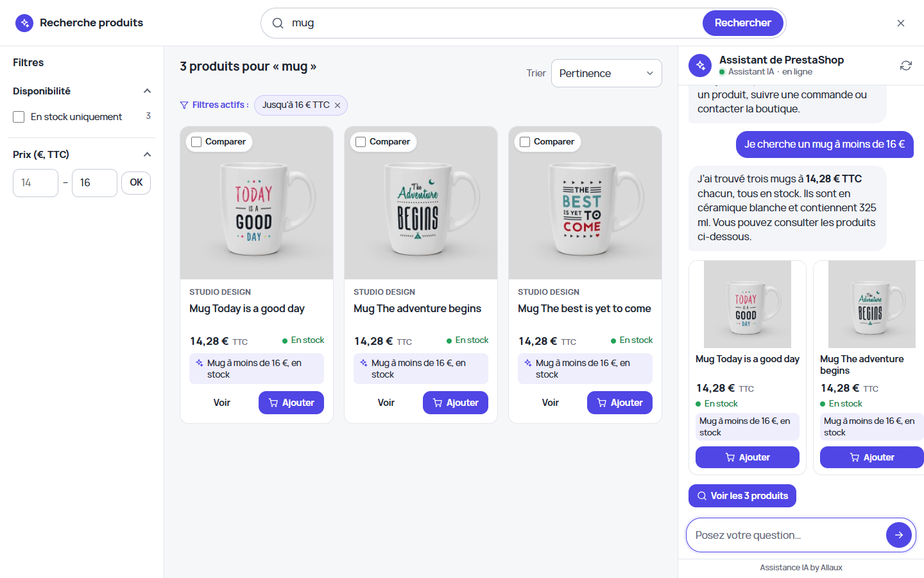Close the product search overlay
Screen dimensions: 924x578
coord(901,23)
